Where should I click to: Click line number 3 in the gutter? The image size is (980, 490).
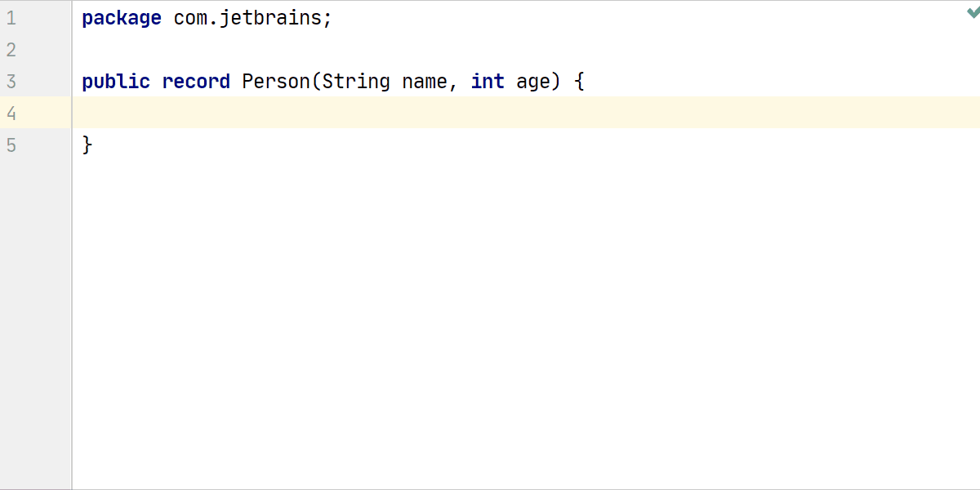[x=11, y=81]
